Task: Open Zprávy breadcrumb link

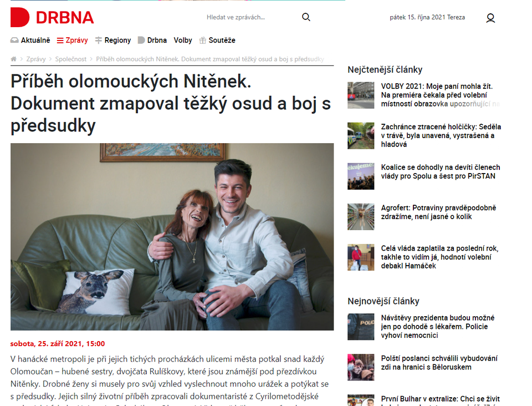Action: point(36,59)
